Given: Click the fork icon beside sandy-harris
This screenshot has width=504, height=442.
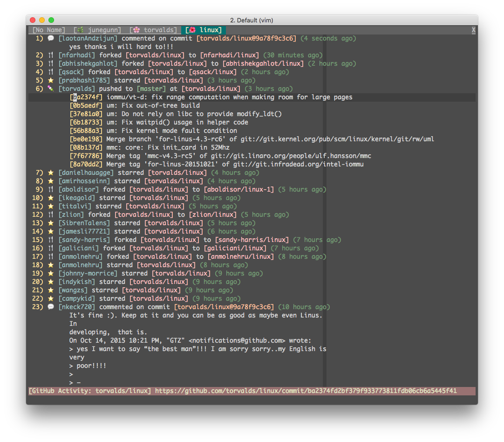Looking at the screenshot, I should (x=51, y=240).
